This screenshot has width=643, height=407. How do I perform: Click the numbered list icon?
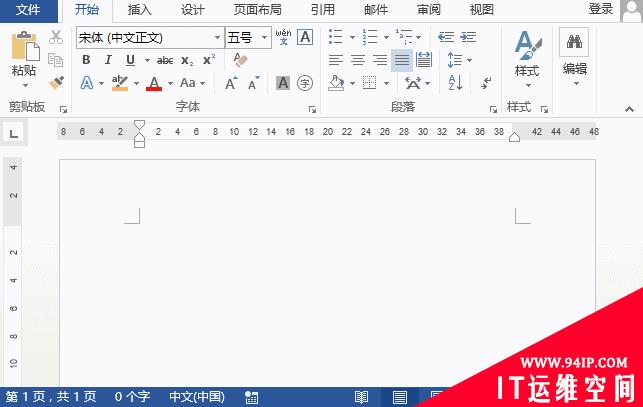(369, 37)
